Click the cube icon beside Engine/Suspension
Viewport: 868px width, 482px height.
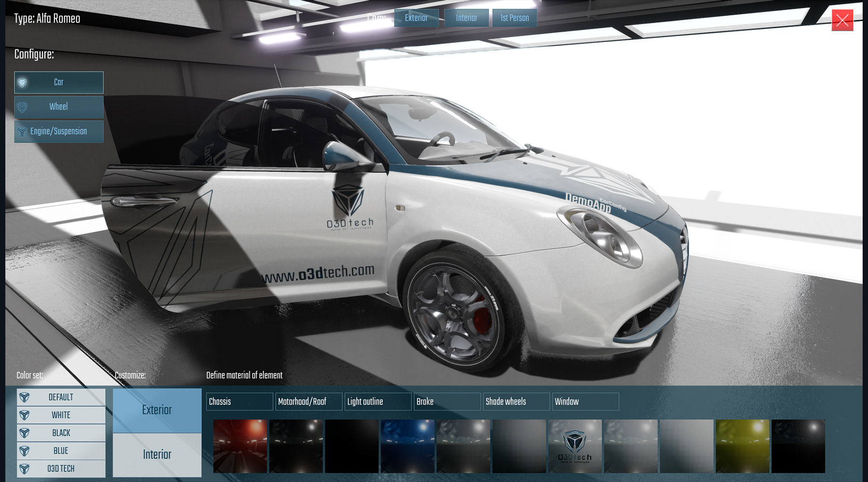[22, 132]
